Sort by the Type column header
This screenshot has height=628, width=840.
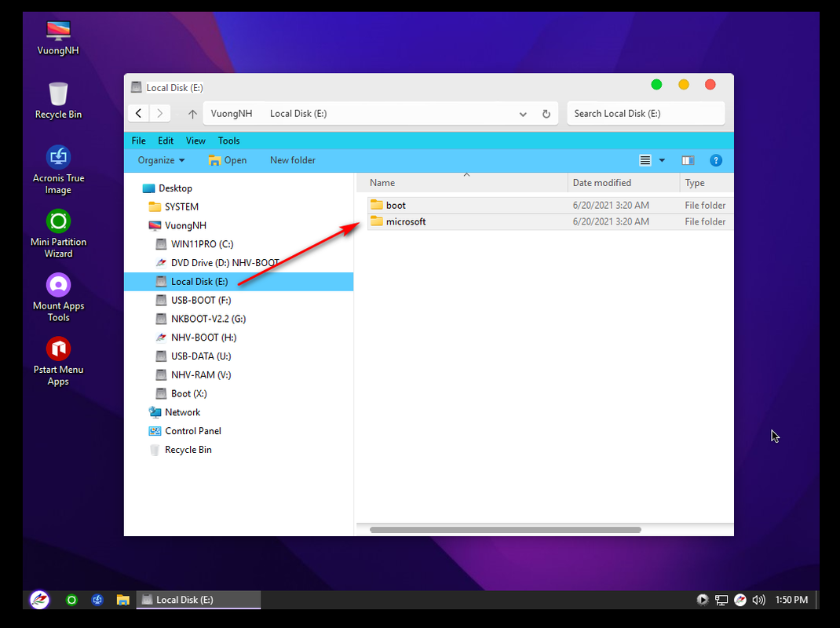point(706,183)
